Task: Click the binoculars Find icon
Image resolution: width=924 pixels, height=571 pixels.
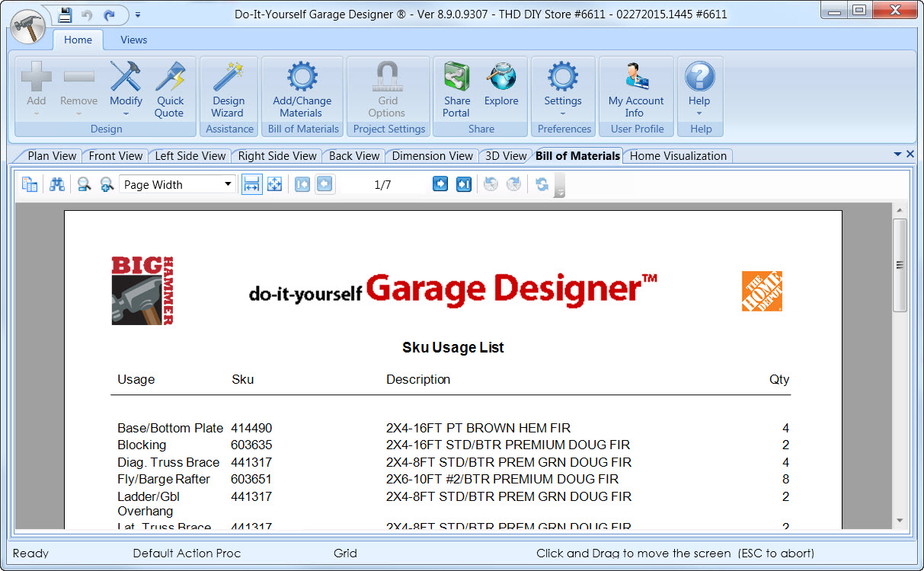Action: pos(57,184)
